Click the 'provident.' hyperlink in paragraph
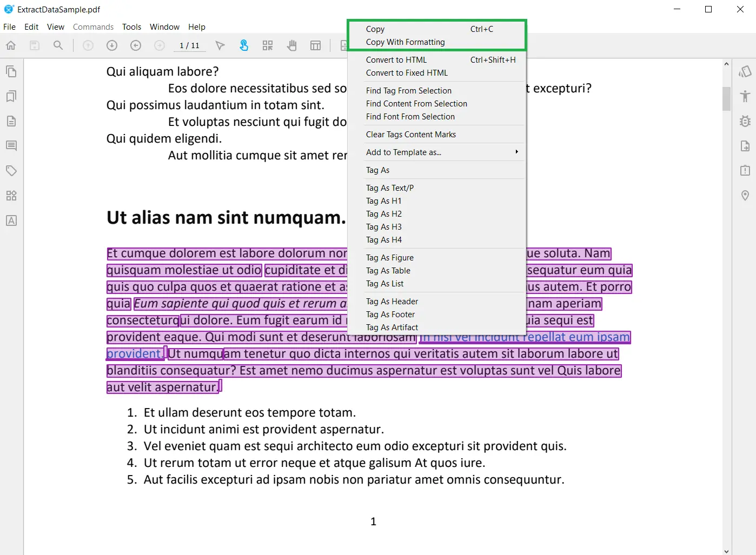The image size is (756, 555). pyautogui.click(x=135, y=354)
